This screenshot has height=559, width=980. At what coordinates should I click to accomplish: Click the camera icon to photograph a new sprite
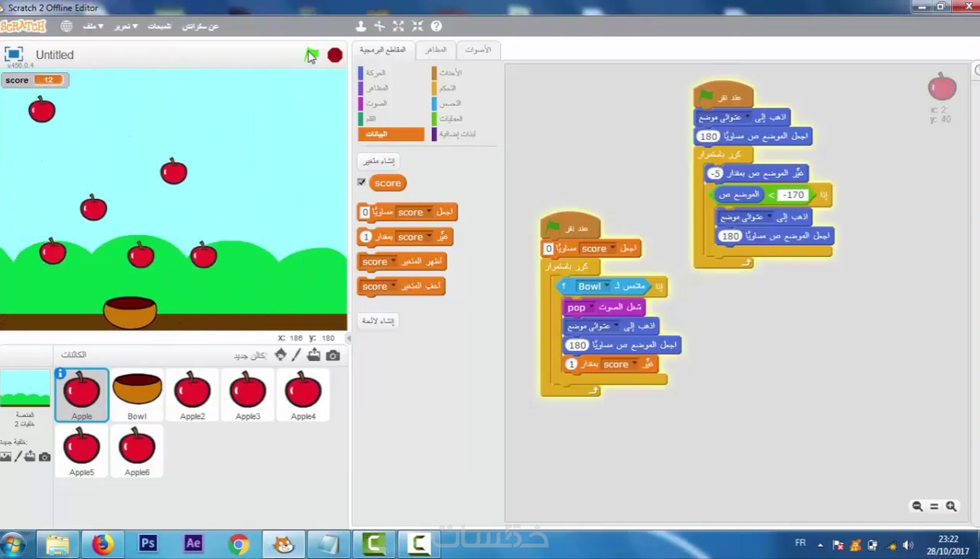(x=333, y=356)
